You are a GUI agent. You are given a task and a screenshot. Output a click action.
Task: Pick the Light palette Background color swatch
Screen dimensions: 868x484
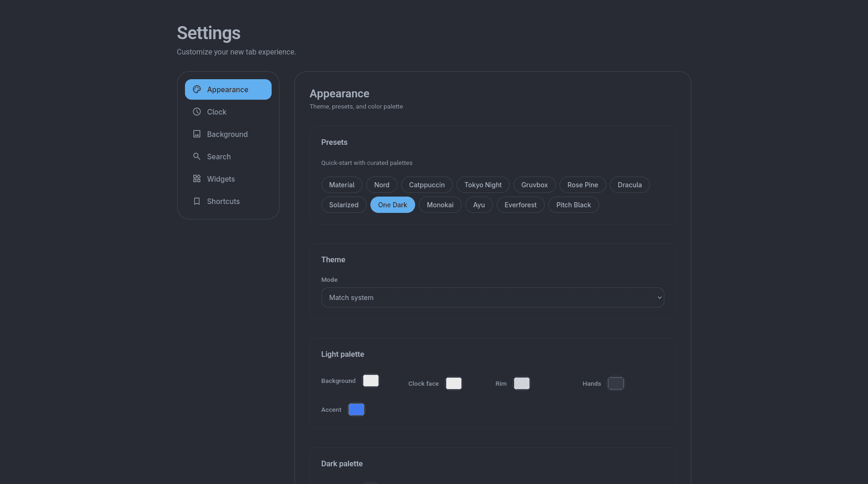click(371, 381)
